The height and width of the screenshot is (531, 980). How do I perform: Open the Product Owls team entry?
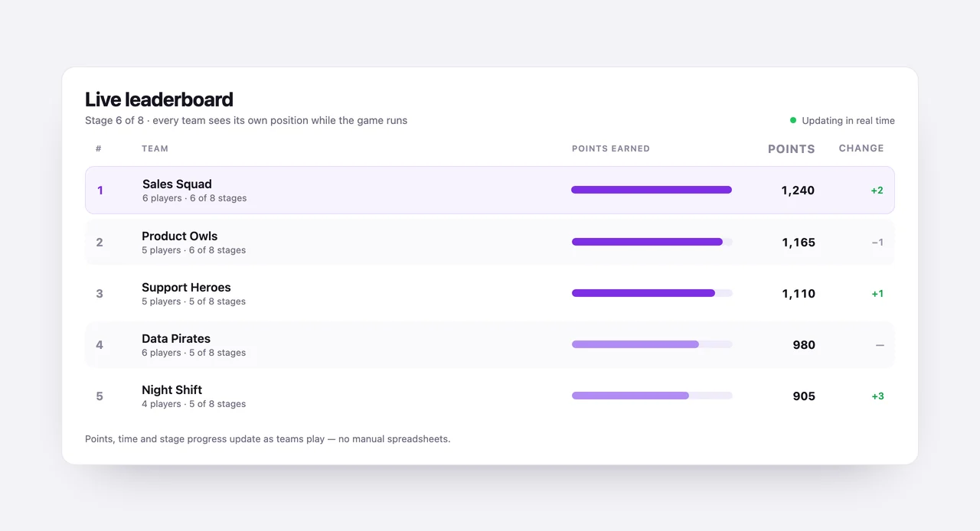pyautogui.click(x=490, y=242)
